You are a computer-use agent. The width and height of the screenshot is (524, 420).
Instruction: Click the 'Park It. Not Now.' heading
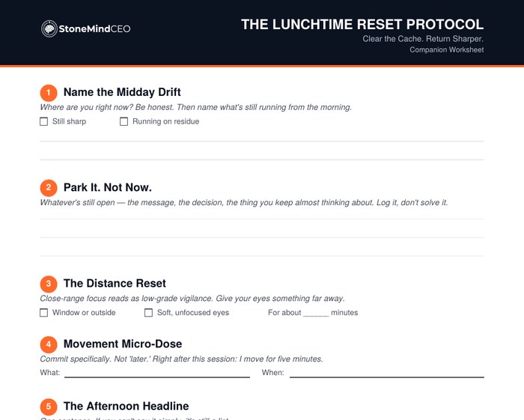click(x=108, y=187)
